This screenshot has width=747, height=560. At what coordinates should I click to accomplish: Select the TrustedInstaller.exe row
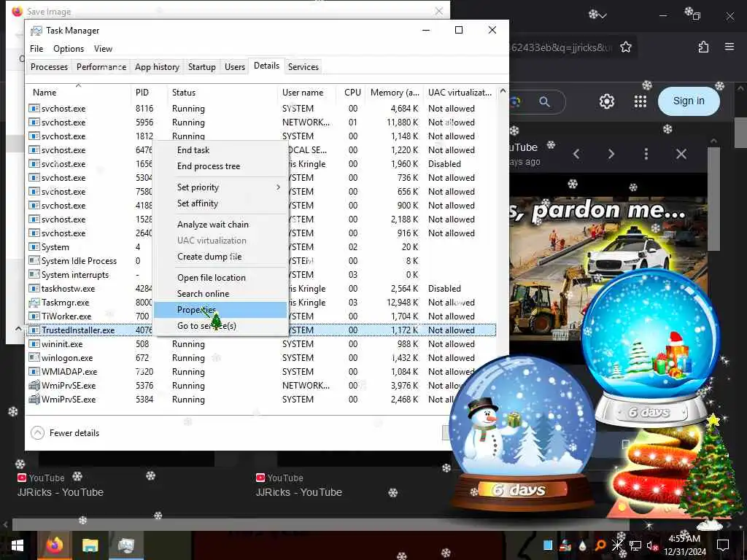262,330
